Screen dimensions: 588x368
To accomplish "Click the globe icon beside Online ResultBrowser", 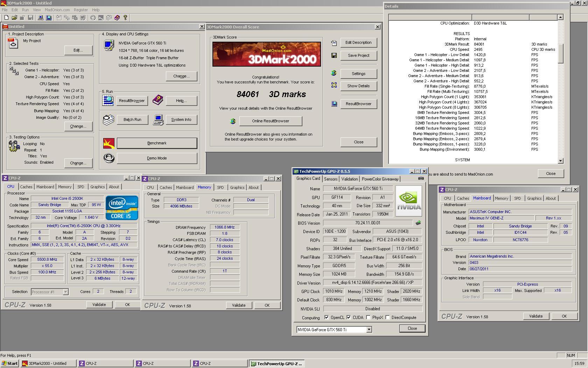I will click(233, 121).
